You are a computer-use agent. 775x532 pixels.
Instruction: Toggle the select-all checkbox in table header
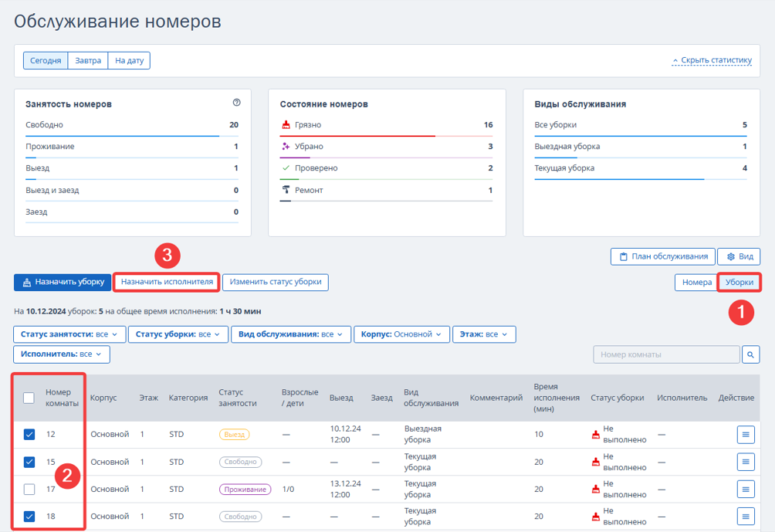(29, 398)
